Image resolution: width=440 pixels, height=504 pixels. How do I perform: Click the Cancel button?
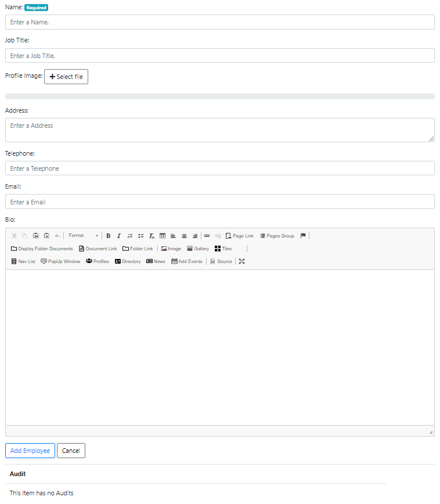(71, 451)
